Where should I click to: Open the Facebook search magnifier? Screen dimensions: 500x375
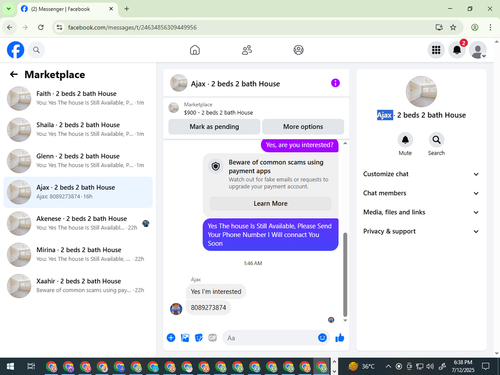(36, 50)
